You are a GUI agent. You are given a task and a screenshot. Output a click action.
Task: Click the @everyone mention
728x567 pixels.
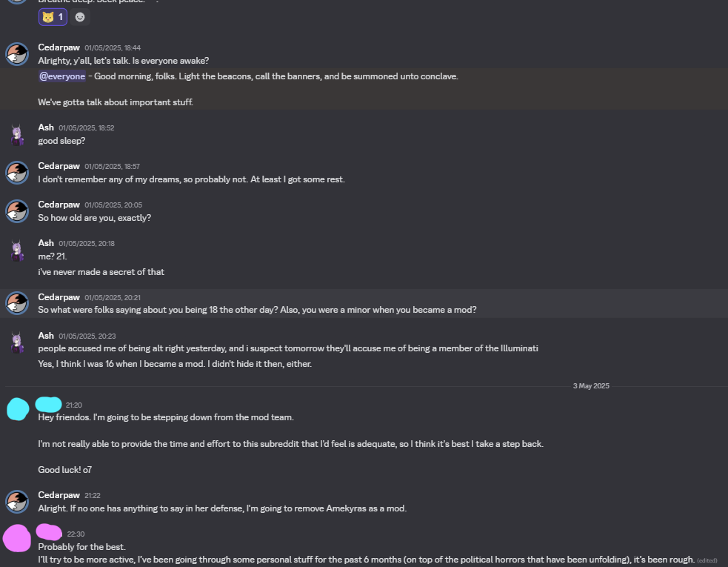click(x=62, y=76)
